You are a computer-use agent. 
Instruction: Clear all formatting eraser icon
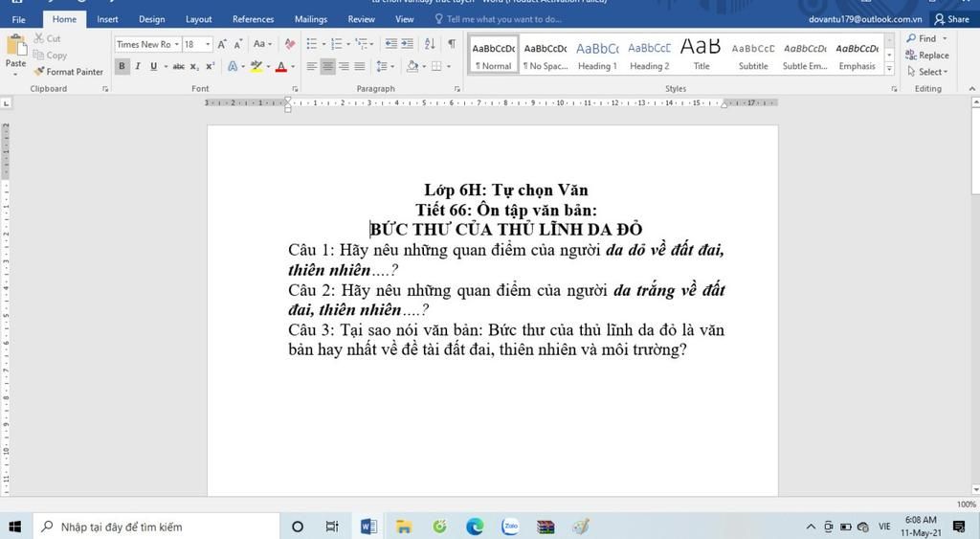(289, 44)
